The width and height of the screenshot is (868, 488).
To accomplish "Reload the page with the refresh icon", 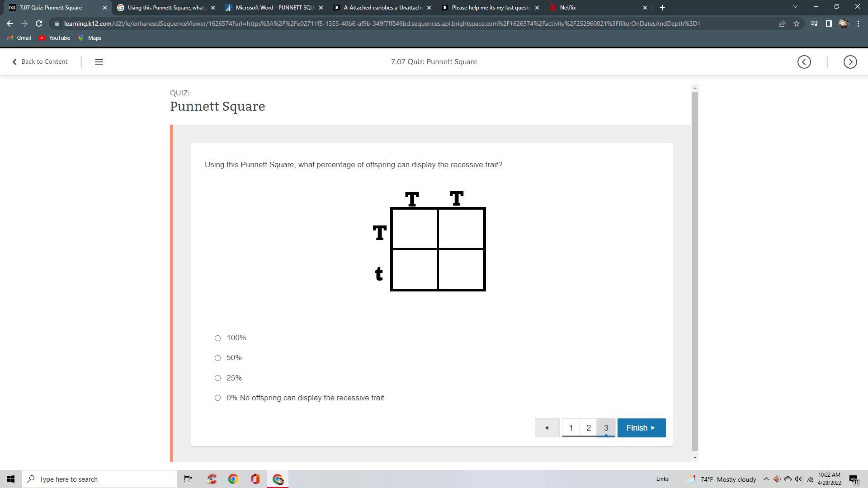I will [39, 23].
